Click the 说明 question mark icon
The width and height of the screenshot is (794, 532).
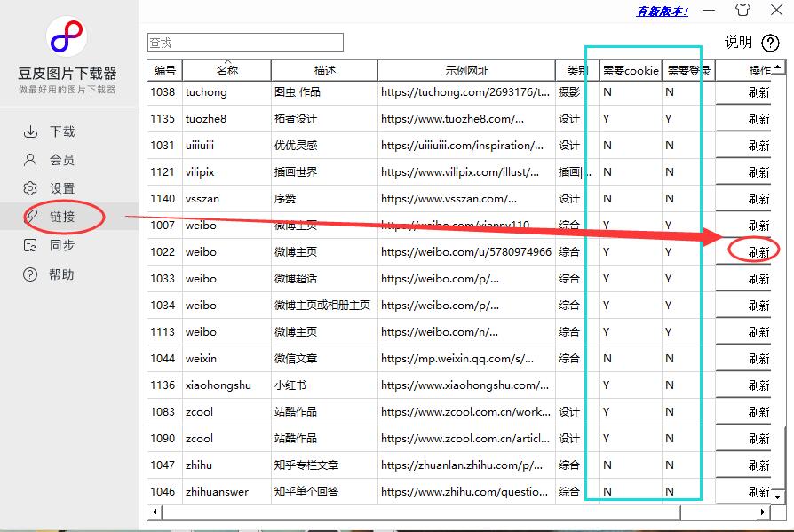tap(770, 43)
